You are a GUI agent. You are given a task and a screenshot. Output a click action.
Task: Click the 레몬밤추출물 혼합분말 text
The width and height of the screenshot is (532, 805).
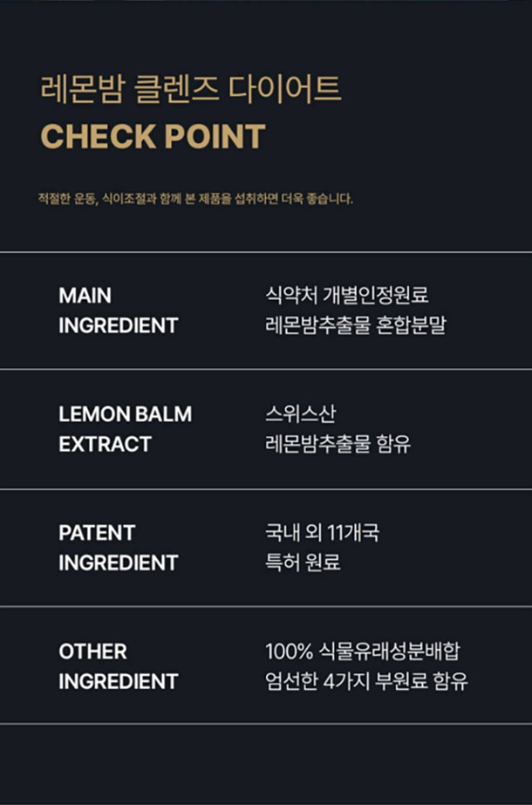click(355, 325)
